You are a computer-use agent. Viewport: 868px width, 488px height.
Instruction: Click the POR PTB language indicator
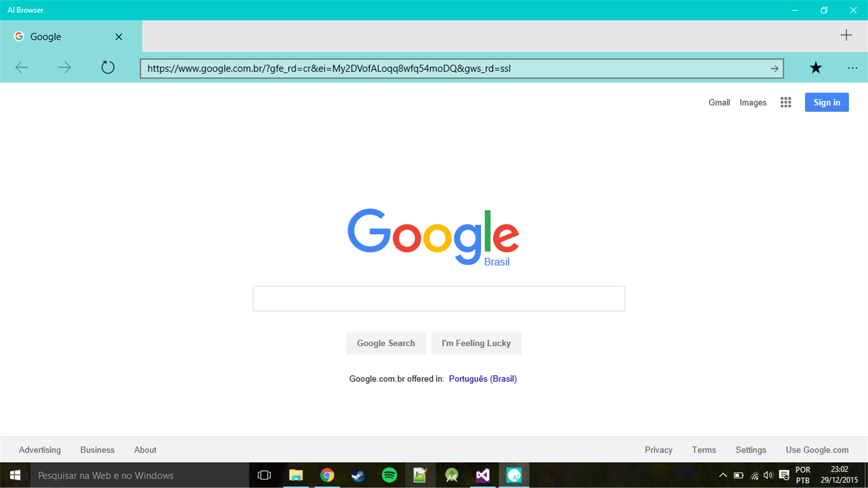(x=803, y=475)
